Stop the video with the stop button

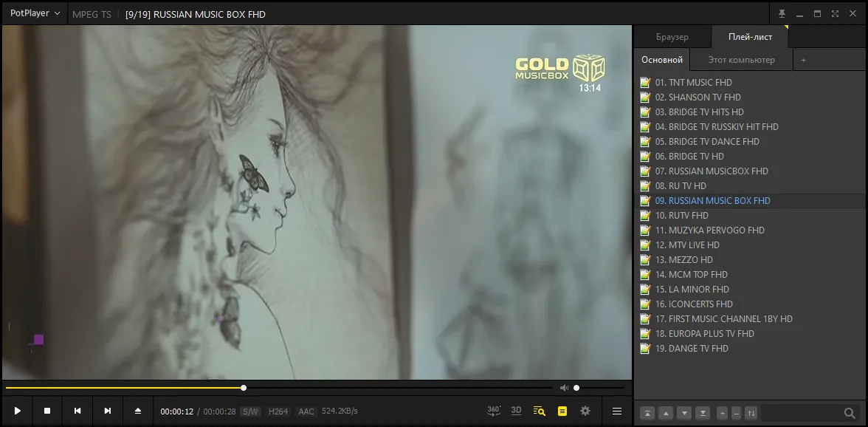click(47, 411)
